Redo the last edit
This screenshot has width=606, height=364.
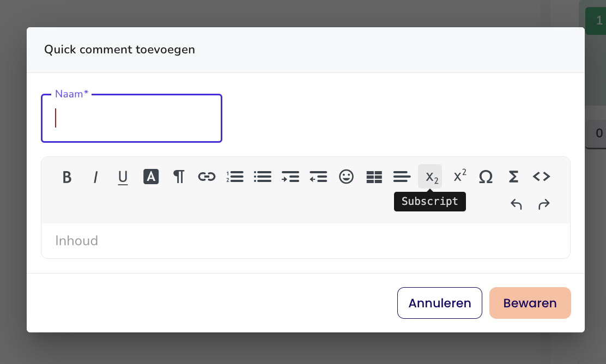click(544, 204)
